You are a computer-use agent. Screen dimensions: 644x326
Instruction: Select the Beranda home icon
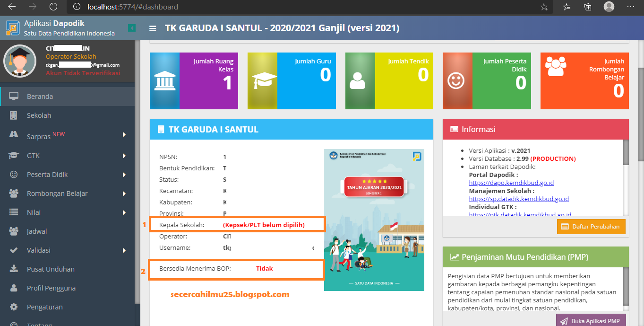pyautogui.click(x=15, y=96)
